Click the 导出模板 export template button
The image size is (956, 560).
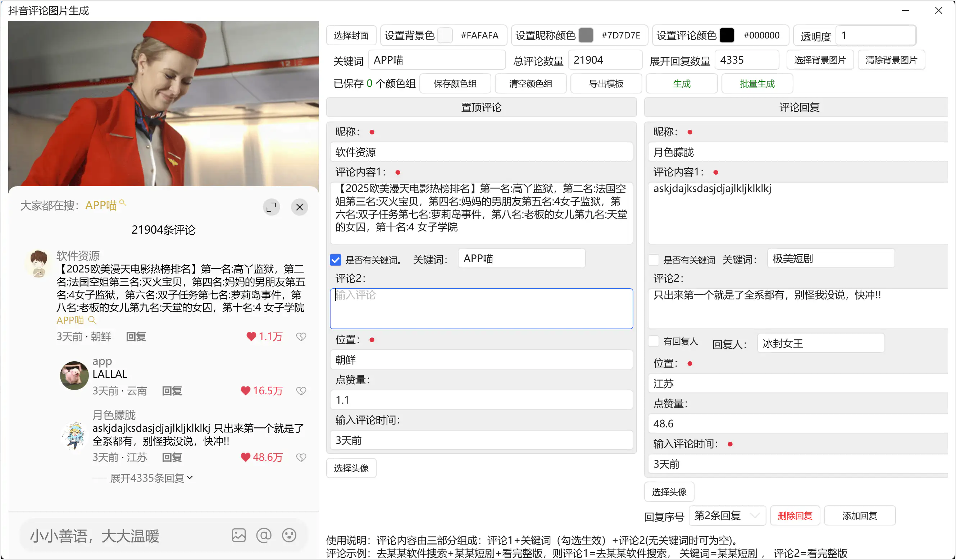pyautogui.click(x=606, y=83)
